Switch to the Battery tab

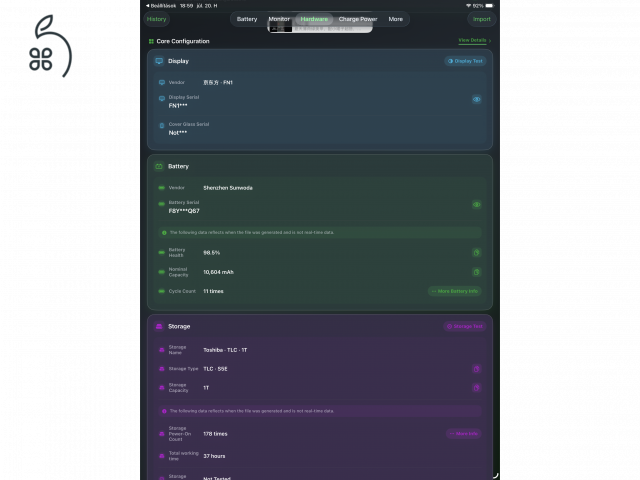(x=247, y=19)
